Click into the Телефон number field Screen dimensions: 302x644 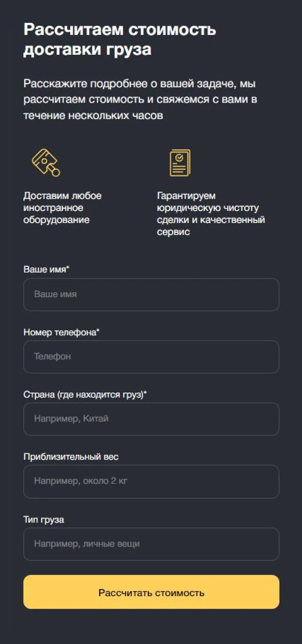coord(151,357)
